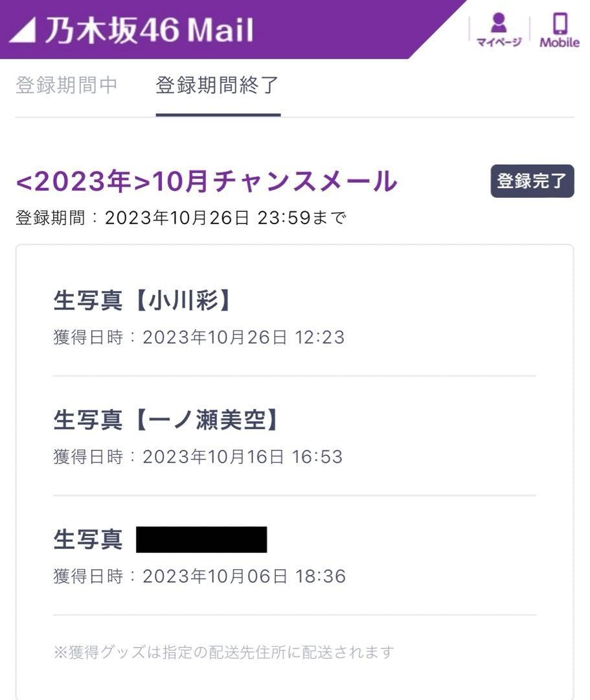
Task: Tap the Mobile phone icon
Action: coord(560,23)
